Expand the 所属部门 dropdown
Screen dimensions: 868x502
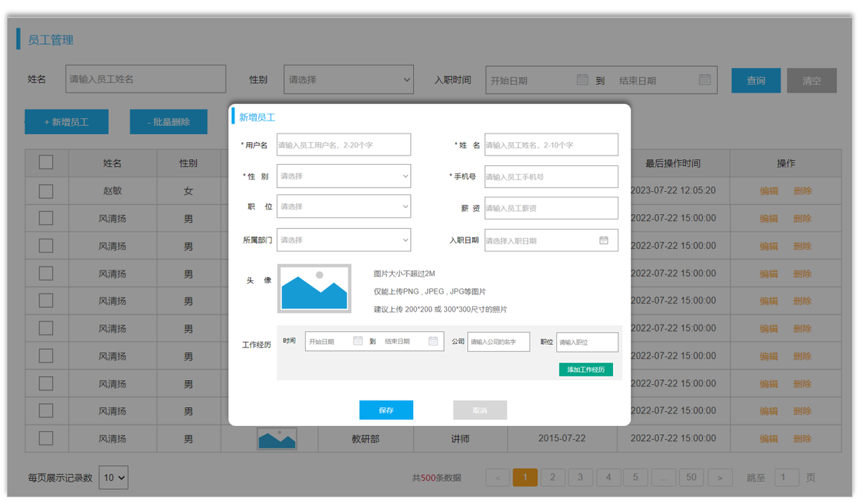(x=344, y=240)
